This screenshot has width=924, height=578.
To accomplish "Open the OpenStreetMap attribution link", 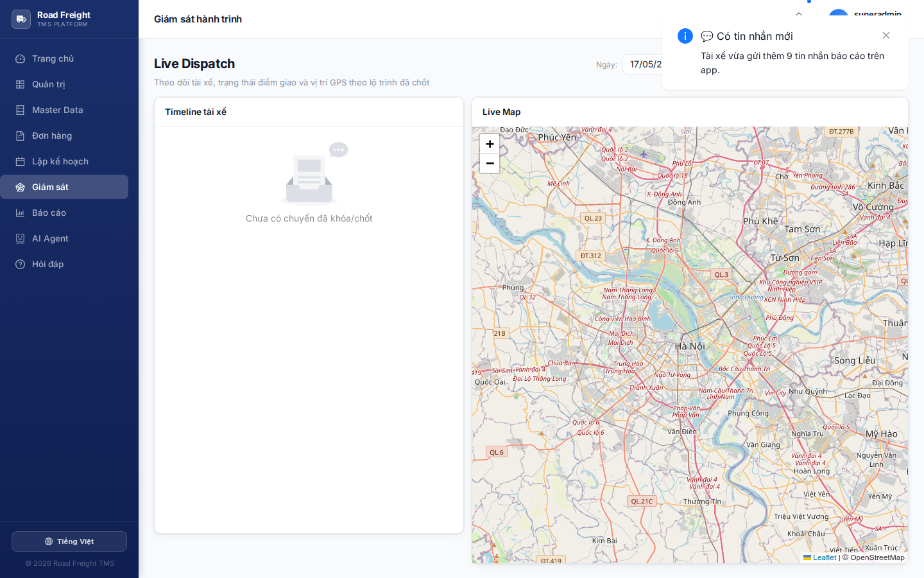I will pyautogui.click(x=877, y=557).
